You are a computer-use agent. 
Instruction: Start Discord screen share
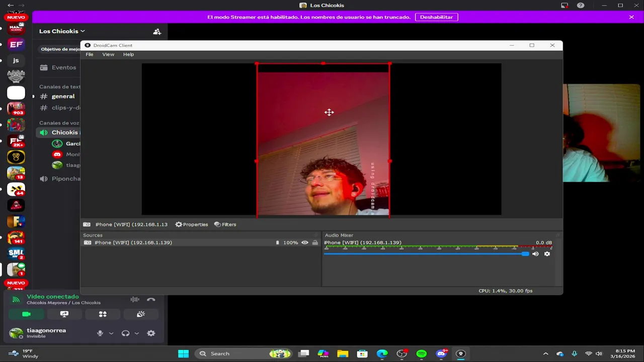(x=64, y=314)
